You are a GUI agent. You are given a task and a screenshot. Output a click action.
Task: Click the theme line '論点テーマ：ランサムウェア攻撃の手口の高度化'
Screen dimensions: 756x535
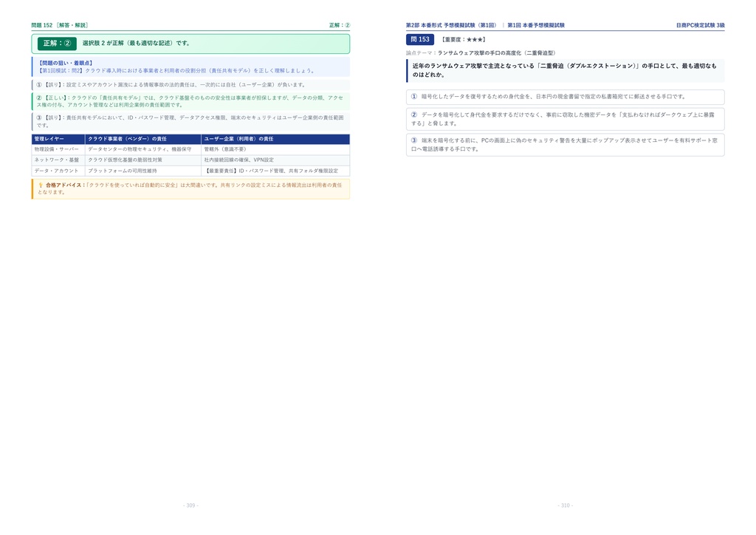click(x=481, y=53)
